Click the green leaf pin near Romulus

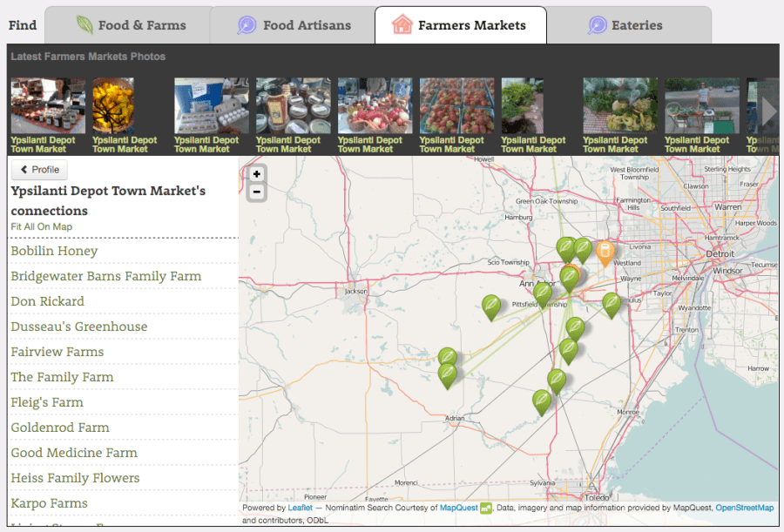coord(612,304)
